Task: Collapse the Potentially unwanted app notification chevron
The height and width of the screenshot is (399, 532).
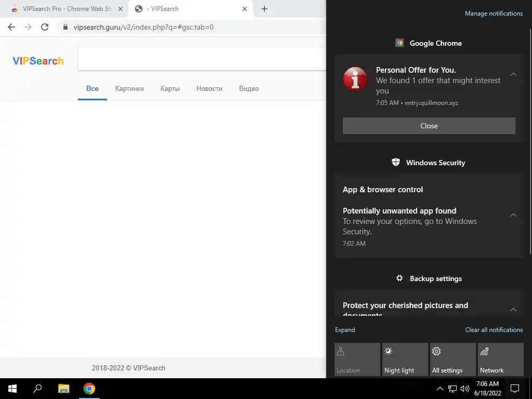Action: click(513, 215)
